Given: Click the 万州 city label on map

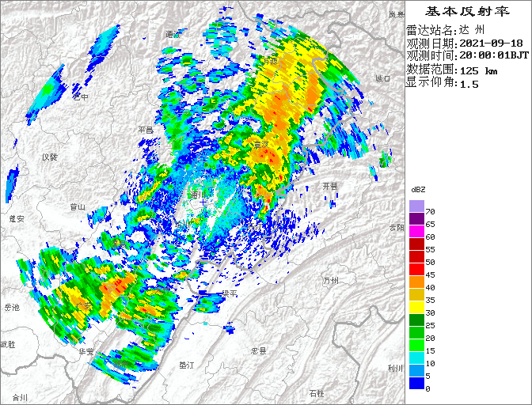Looking at the screenshot, I should click(x=331, y=281).
